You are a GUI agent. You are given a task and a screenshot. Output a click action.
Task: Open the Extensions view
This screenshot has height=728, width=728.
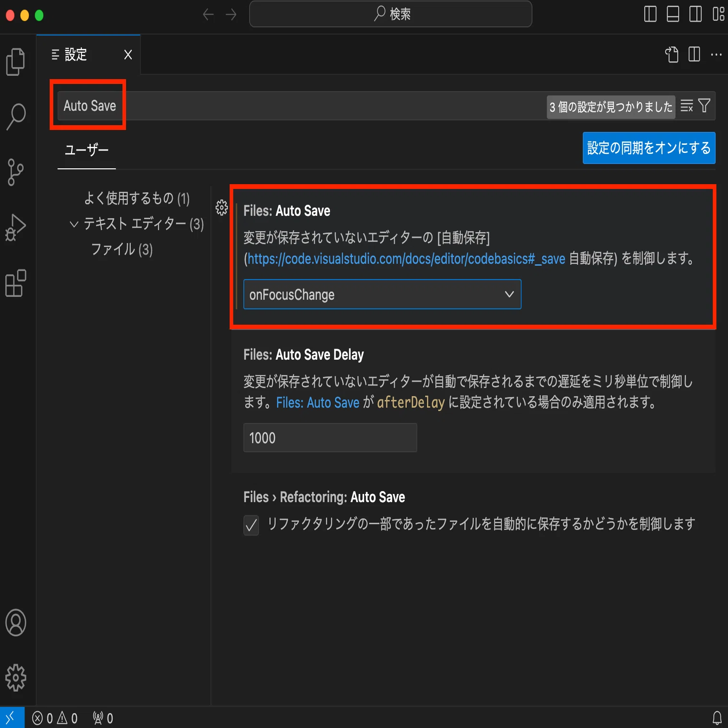point(16,283)
